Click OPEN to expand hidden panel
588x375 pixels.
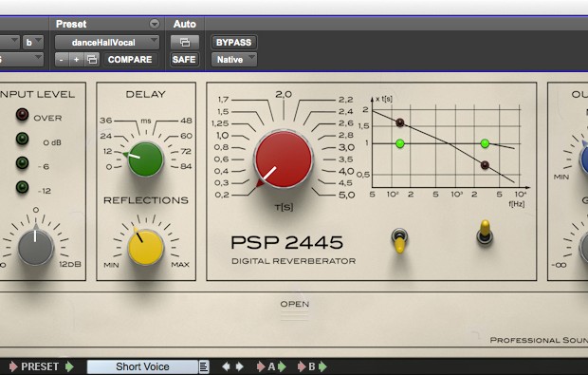click(x=295, y=304)
